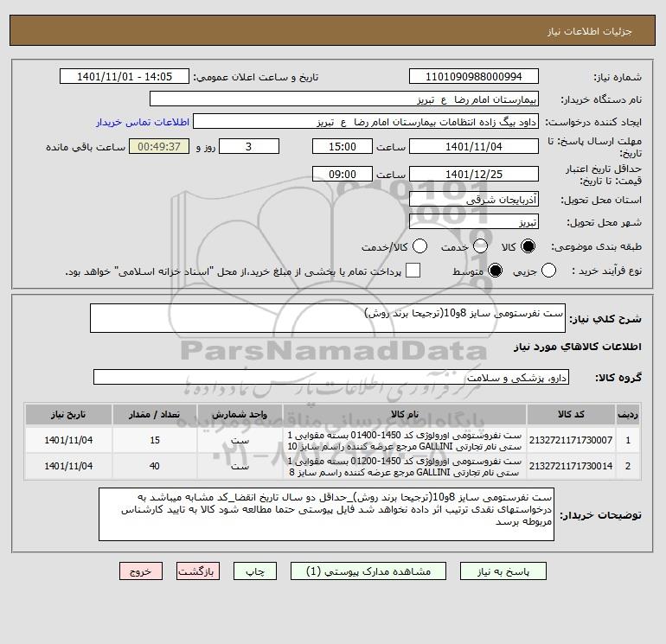Click quantity cell 15

click(155, 440)
